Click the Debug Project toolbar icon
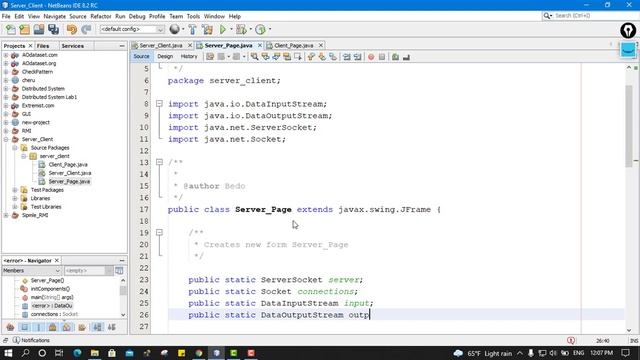Image resolution: width=640 pixels, height=360 pixels. click(241, 29)
